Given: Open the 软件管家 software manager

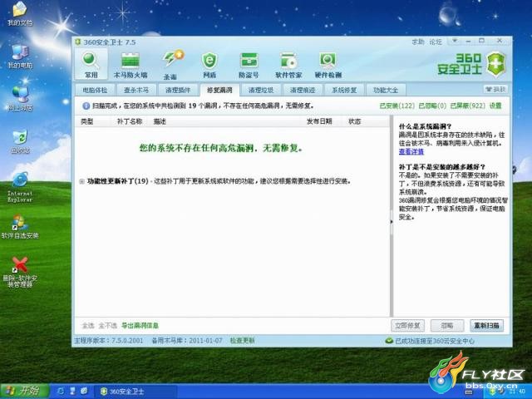Looking at the screenshot, I should (x=288, y=66).
